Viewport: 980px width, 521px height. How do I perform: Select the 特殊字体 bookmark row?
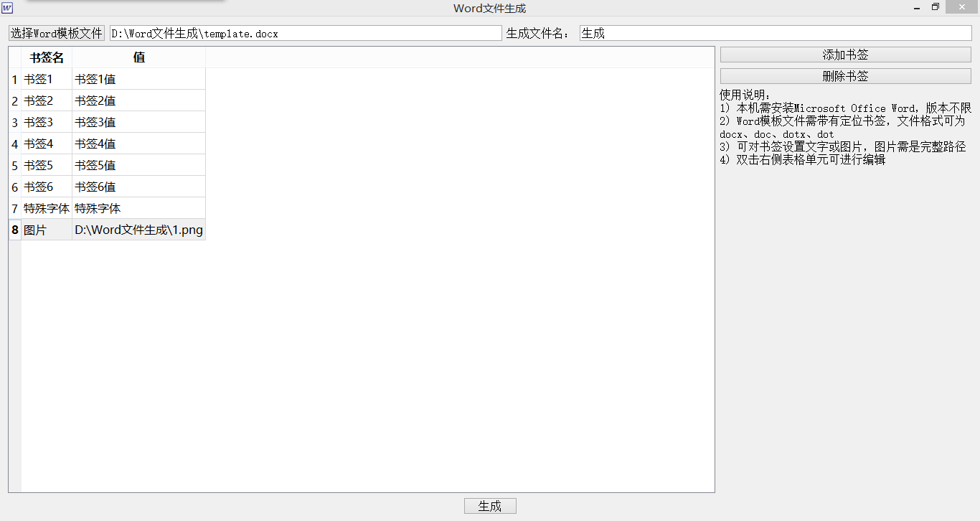coord(46,208)
